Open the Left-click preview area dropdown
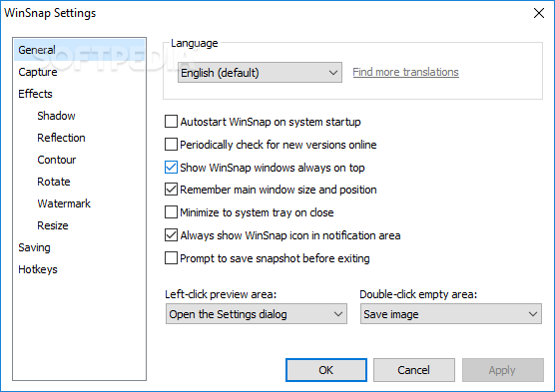The image size is (555, 392). [257, 314]
